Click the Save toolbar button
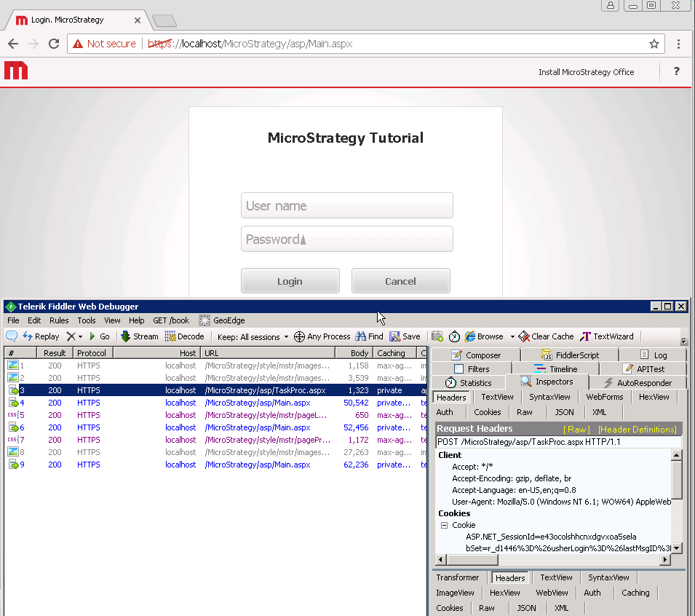Viewport: 695px width, 616px height. tap(405, 336)
